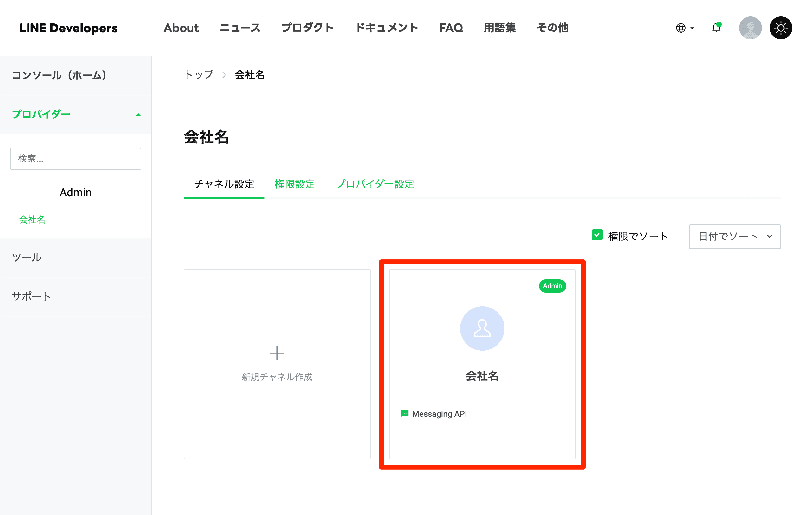Open the 用語集 menu item
The image size is (812, 515).
500,28
